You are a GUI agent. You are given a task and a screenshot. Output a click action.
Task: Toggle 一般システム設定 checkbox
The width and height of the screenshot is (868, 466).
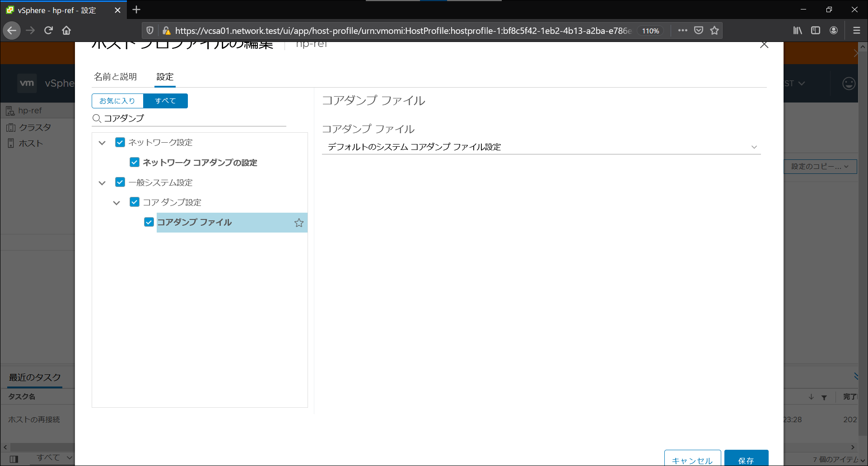pos(120,182)
